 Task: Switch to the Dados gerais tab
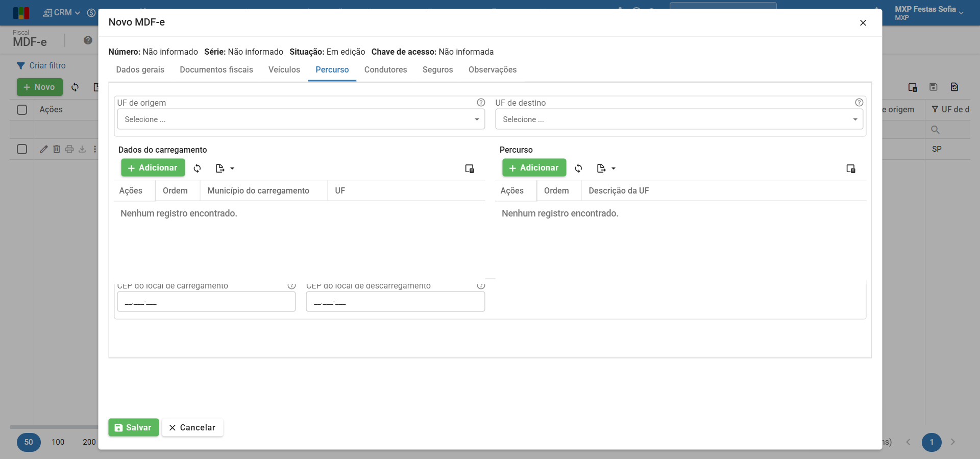coord(140,70)
